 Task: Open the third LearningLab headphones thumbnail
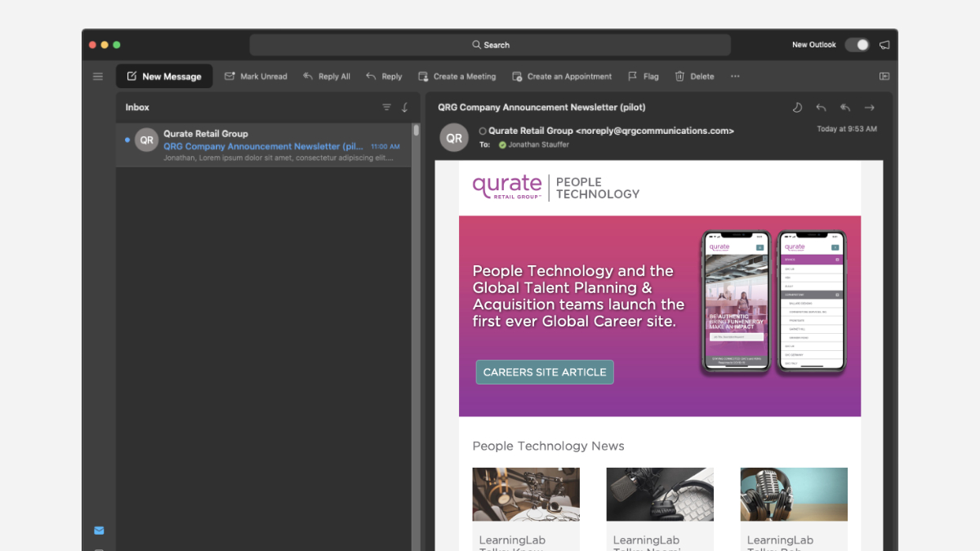[x=794, y=495]
